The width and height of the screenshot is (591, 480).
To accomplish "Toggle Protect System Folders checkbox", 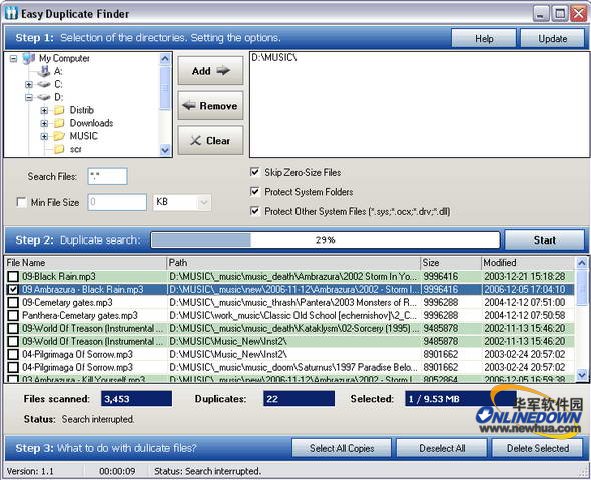I will 255,191.
